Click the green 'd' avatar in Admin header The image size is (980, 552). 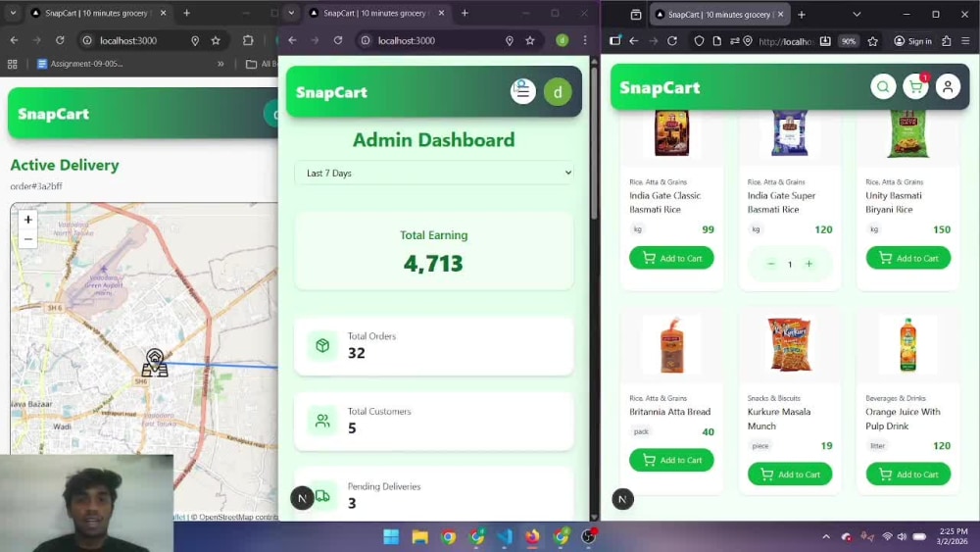[x=558, y=92]
